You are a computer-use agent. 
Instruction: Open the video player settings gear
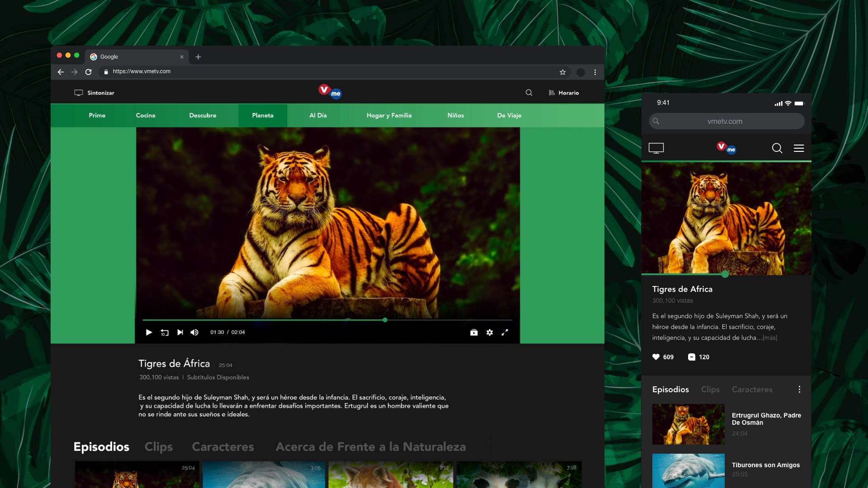click(490, 333)
